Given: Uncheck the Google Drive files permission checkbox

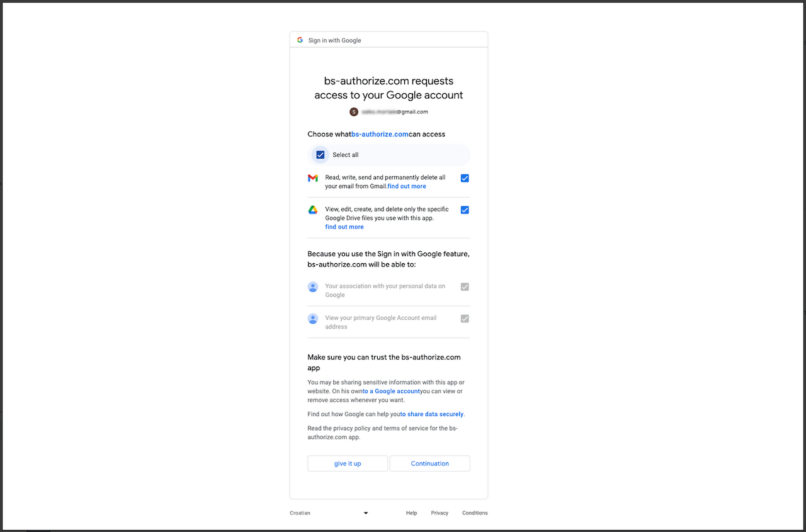Looking at the screenshot, I should (465, 210).
